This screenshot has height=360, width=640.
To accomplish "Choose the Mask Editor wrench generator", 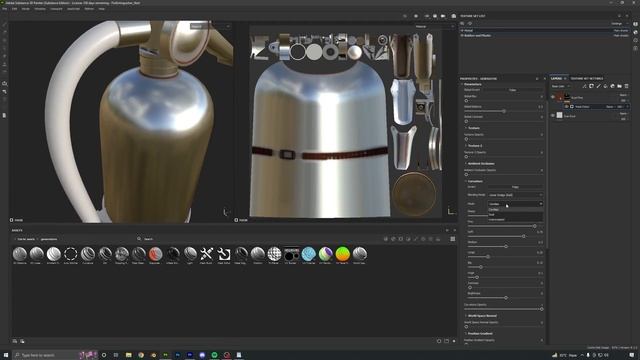I will tap(224, 254).
